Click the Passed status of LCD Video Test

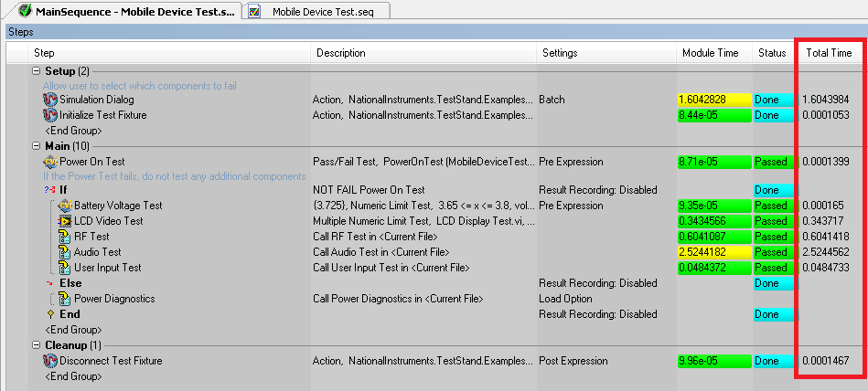point(771,221)
